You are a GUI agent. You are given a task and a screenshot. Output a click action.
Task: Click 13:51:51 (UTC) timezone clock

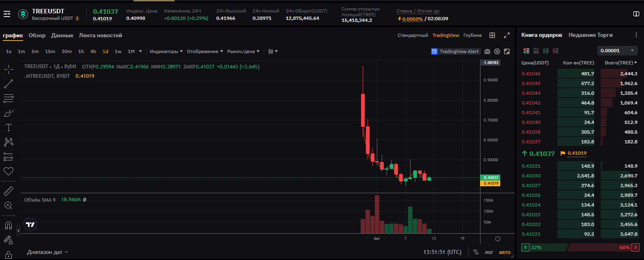click(x=442, y=252)
